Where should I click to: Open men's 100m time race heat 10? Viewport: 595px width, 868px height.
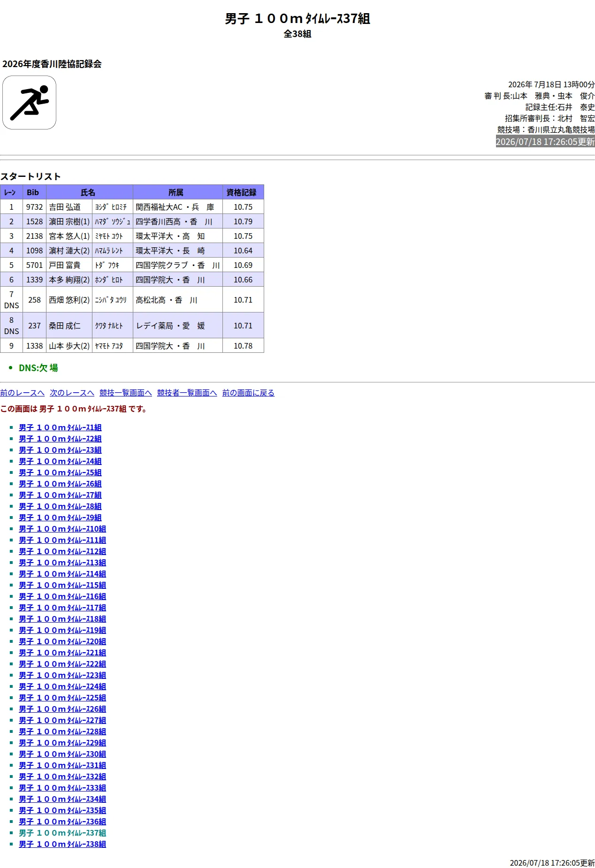tap(62, 529)
